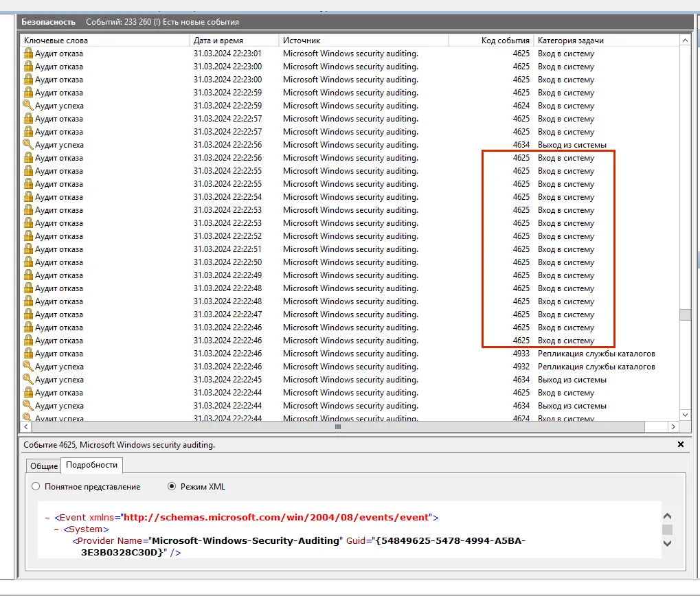Sort by 'Дата и время' column header
This screenshot has height=596, width=700.
tap(234, 41)
